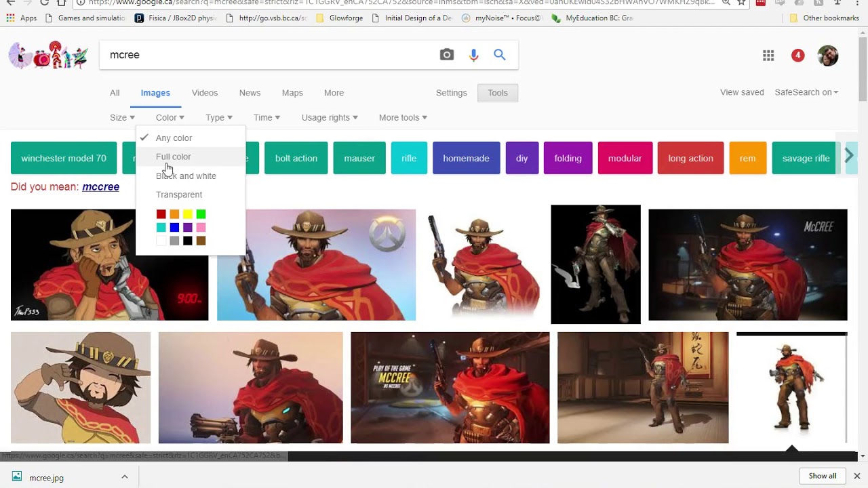
Task: Click the microphone voice search icon
Action: (473, 55)
